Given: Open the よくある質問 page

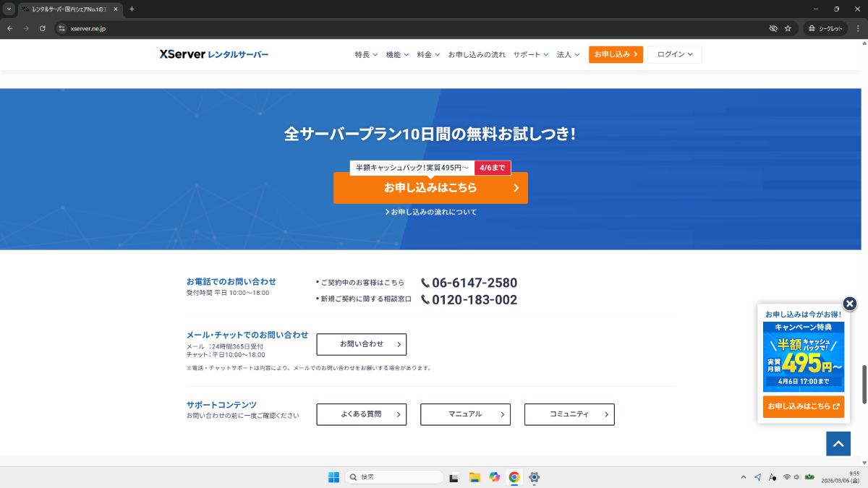Looking at the screenshot, I should pyautogui.click(x=361, y=414).
